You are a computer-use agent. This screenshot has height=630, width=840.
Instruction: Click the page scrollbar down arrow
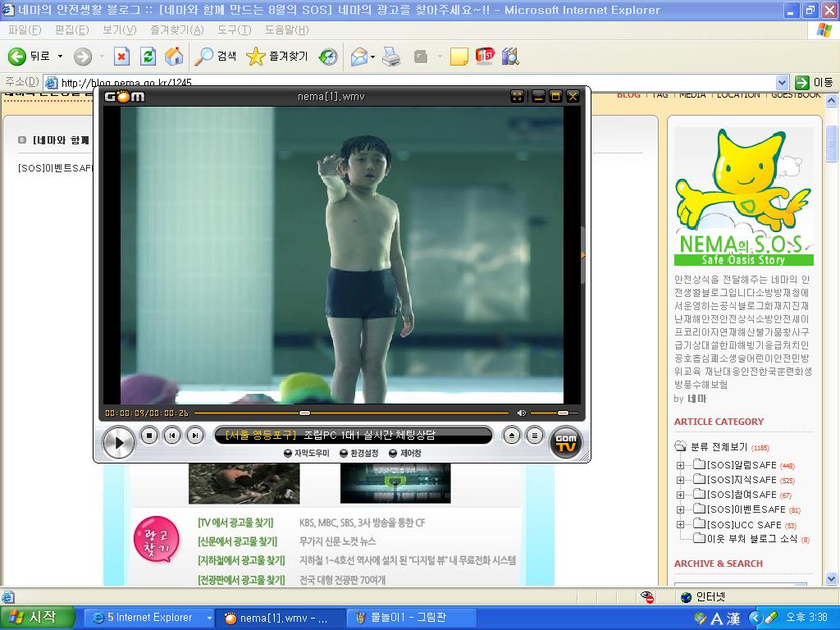coord(832,578)
